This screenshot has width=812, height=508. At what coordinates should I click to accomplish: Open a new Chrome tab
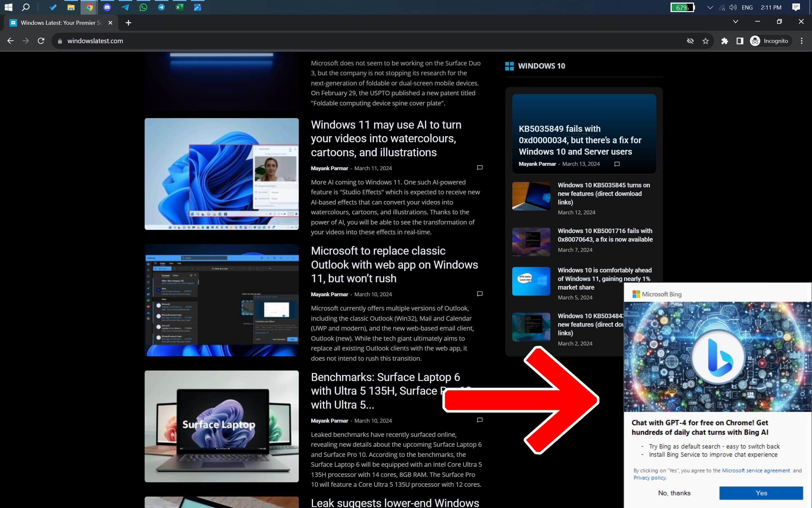coord(128,23)
